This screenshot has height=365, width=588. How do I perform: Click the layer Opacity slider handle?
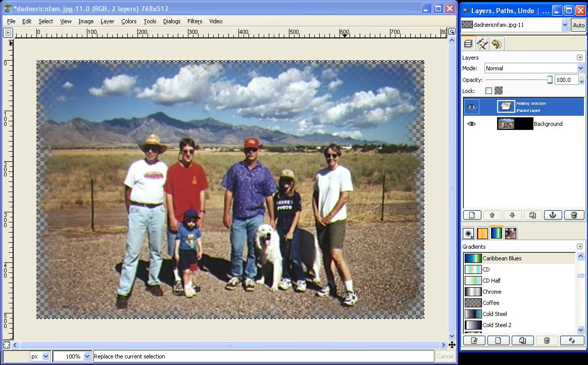coord(550,80)
